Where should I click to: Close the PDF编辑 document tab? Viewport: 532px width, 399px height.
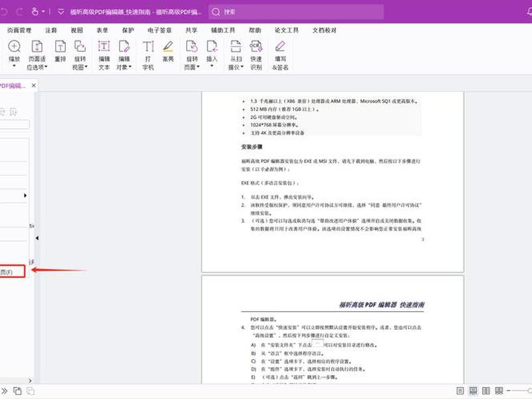point(34,86)
